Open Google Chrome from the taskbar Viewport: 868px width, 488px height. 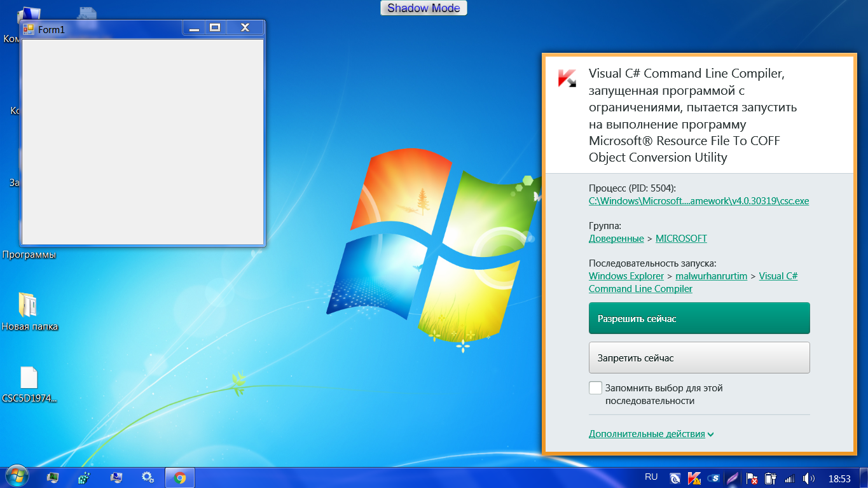pos(180,477)
